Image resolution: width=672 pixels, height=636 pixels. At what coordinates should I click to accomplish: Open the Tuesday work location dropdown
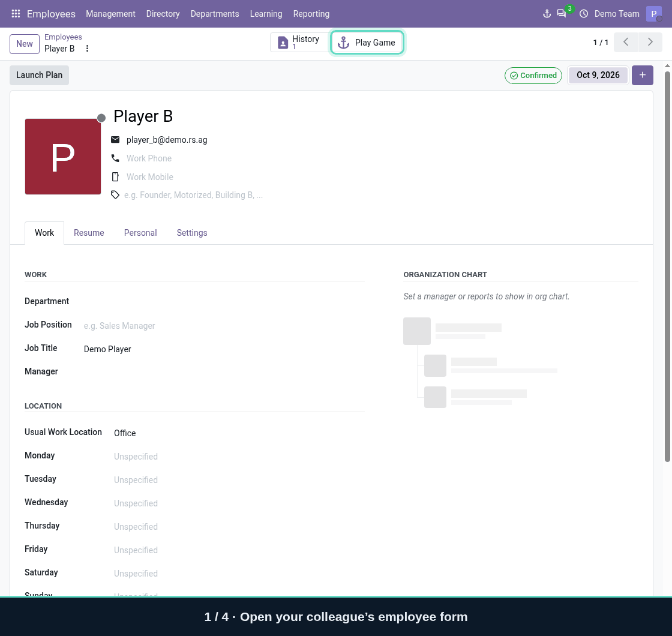[x=238, y=480]
